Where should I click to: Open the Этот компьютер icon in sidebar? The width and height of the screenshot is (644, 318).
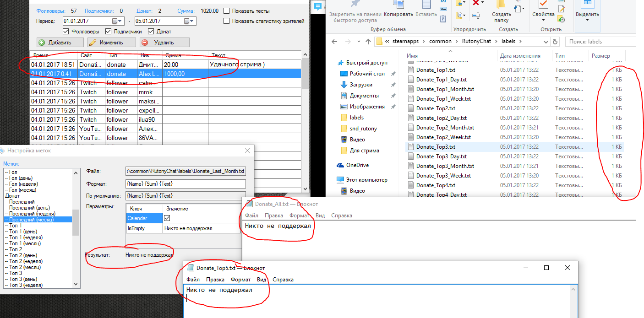(340, 180)
